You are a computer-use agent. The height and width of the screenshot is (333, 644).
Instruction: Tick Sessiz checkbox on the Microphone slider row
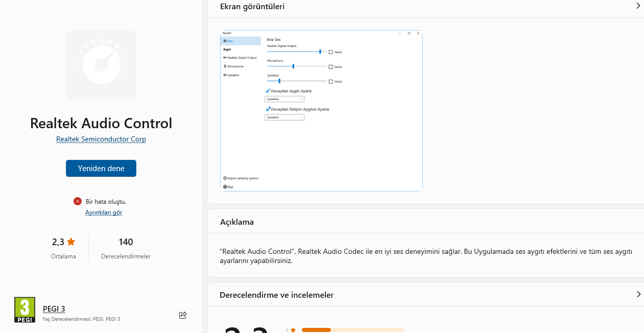(x=331, y=67)
